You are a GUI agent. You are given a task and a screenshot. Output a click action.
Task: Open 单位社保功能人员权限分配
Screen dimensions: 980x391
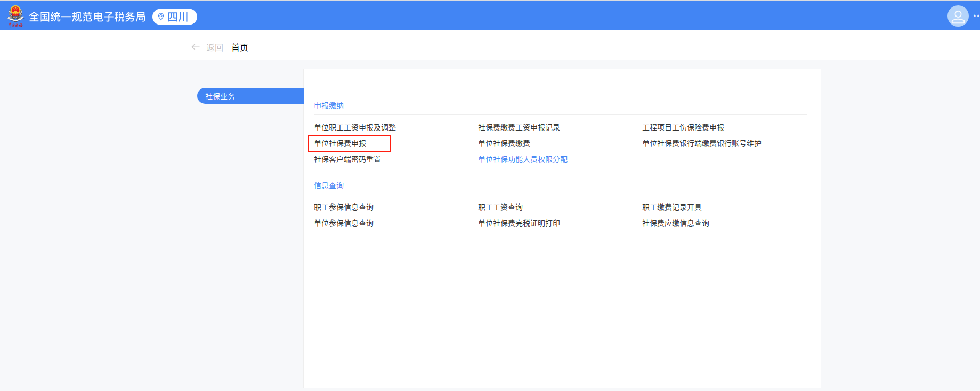click(522, 159)
